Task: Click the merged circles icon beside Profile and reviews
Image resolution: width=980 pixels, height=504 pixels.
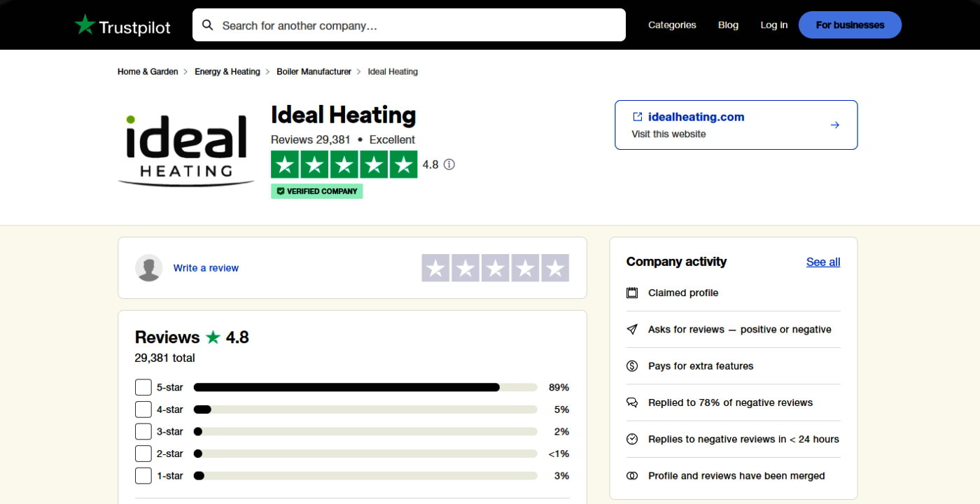Action: [632, 476]
